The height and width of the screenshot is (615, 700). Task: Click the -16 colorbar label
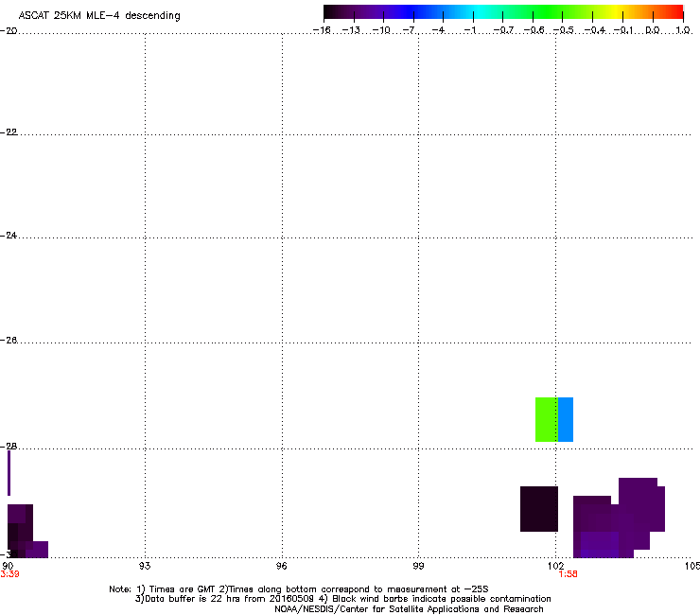click(x=322, y=30)
